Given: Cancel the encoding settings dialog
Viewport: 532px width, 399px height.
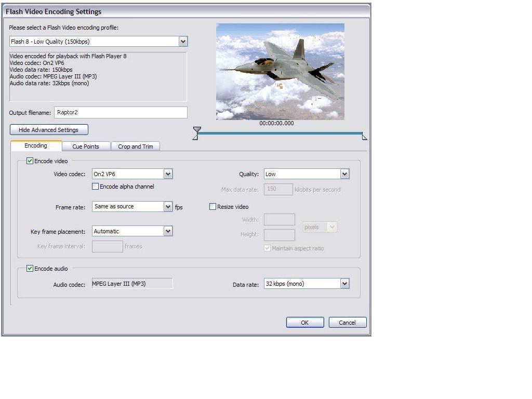Looking at the screenshot, I should coord(347,323).
